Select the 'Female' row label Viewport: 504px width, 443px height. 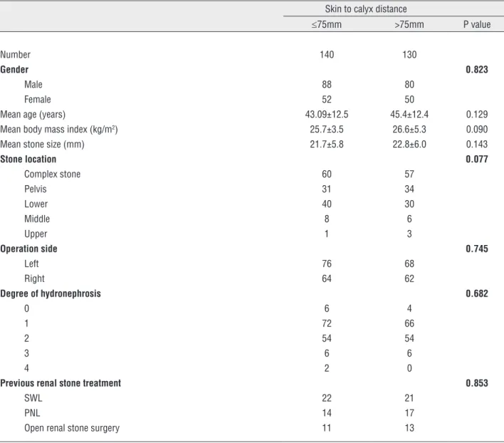click(37, 99)
